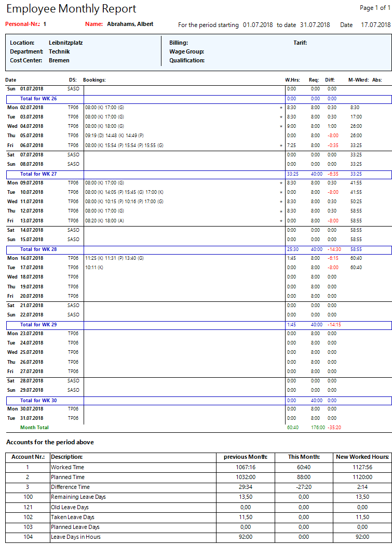Viewport: 392px width, 544px height.
Task: Click the 7:25 worked hours on 06.07.2018
Action: click(x=291, y=145)
